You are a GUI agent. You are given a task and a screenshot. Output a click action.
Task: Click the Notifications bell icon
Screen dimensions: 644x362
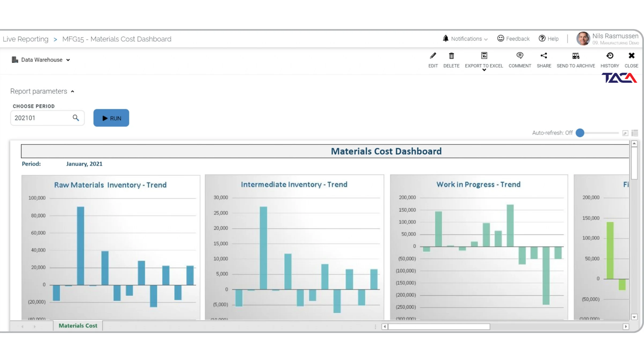click(445, 39)
